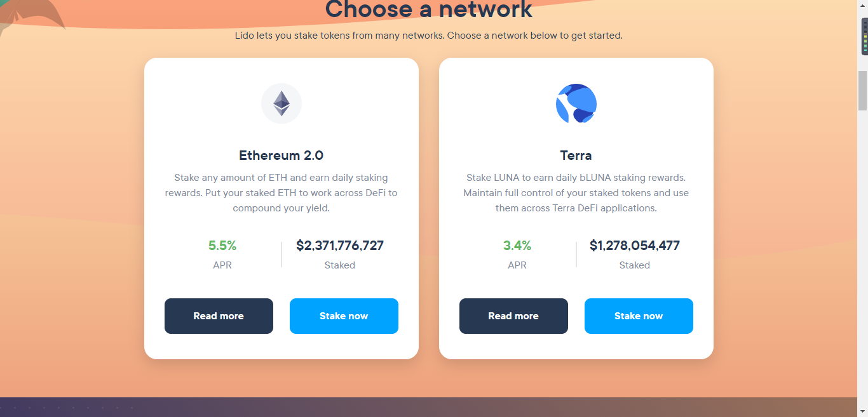
Task: Click the volume level meter widget
Action: (864, 37)
